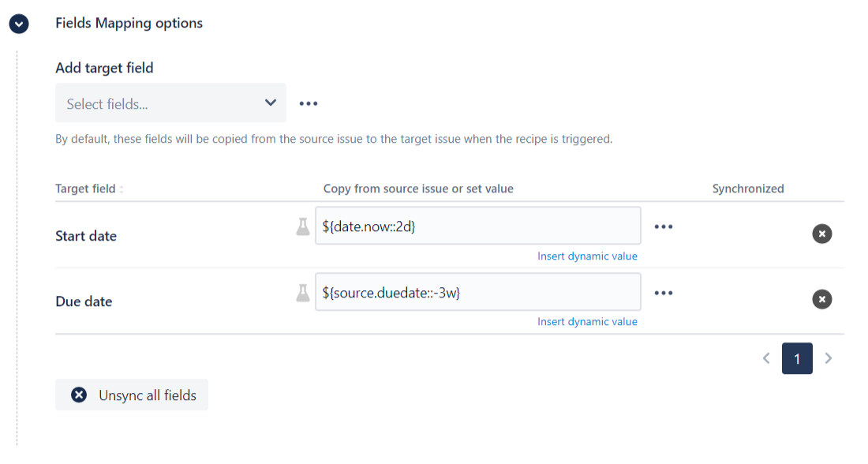Click the Due date value input field

click(477, 293)
